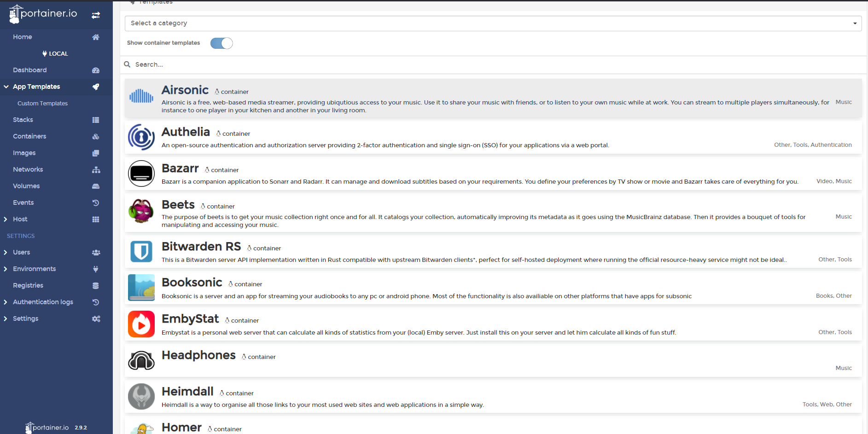The height and width of the screenshot is (434, 868).
Task: Click the Authelia logo icon
Action: [141, 137]
